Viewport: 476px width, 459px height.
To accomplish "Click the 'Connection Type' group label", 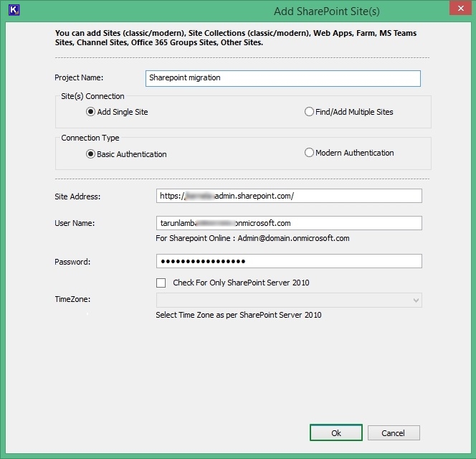I will point(90,138).
